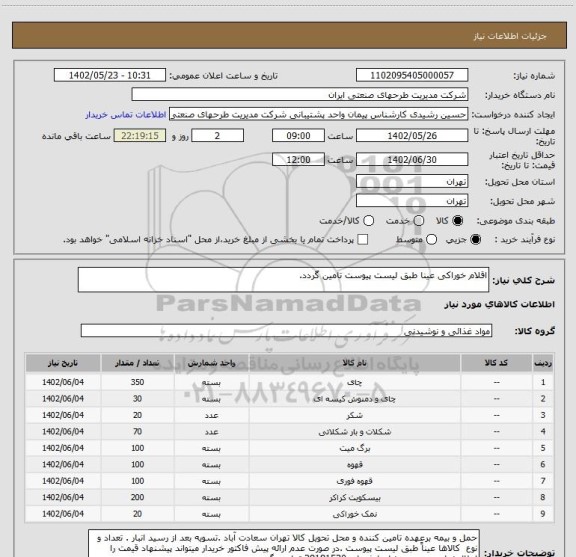Click announcement date field 1402/05/23 - 10:31
Viewport: 576px width, 557px height.
tap(110, 75)
